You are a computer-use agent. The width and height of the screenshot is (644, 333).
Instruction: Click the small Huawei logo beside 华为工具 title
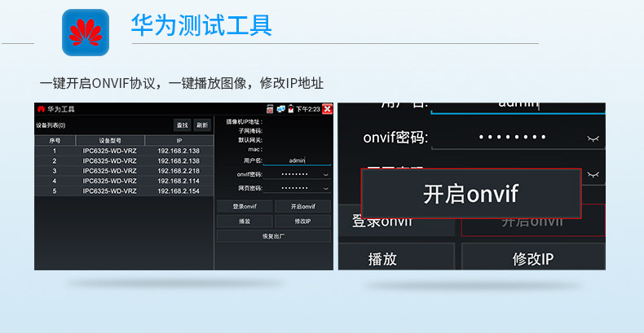(x=41, y=109)
